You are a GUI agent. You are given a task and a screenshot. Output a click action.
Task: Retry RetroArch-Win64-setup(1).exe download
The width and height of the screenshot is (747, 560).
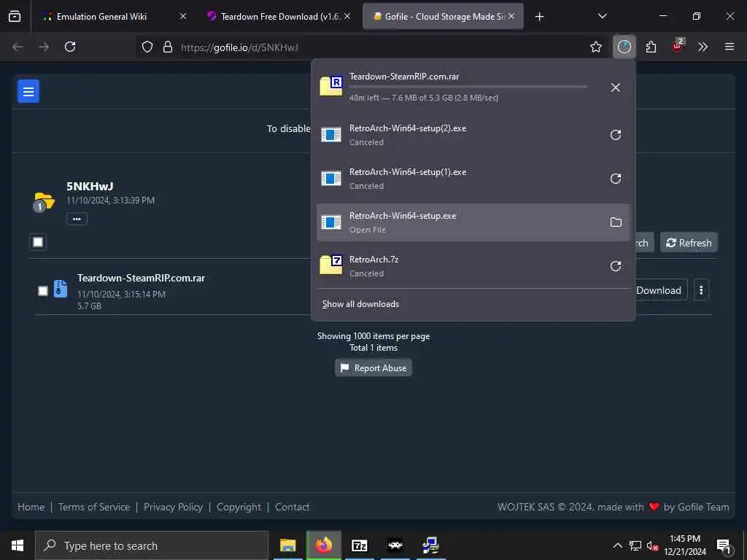click(x=616, y=179)
